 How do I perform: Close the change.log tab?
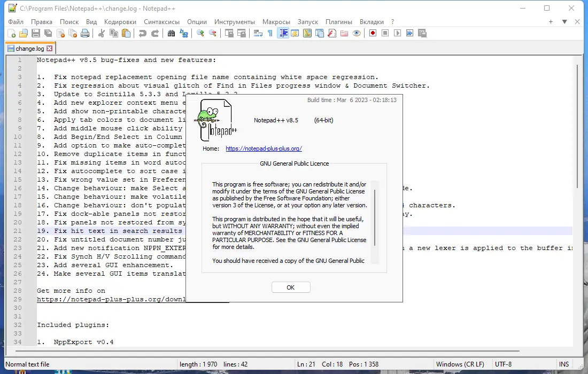tap(50, 48)
